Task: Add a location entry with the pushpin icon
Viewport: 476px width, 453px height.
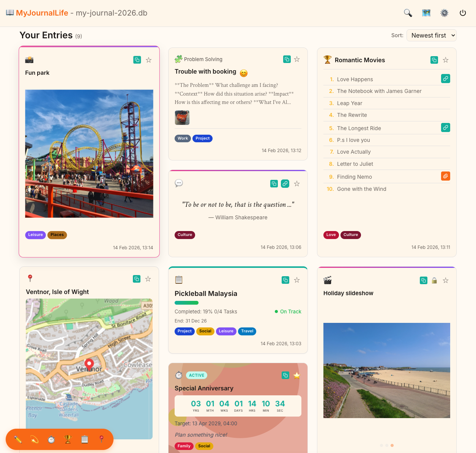Action: (101, 439)
